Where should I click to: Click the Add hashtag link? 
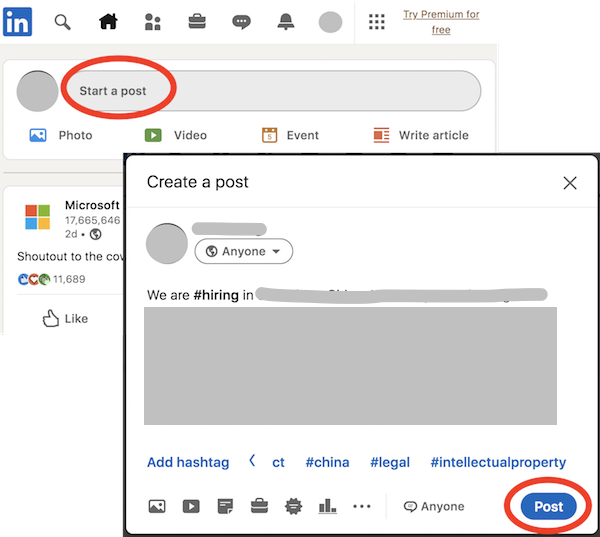(188, 462)
